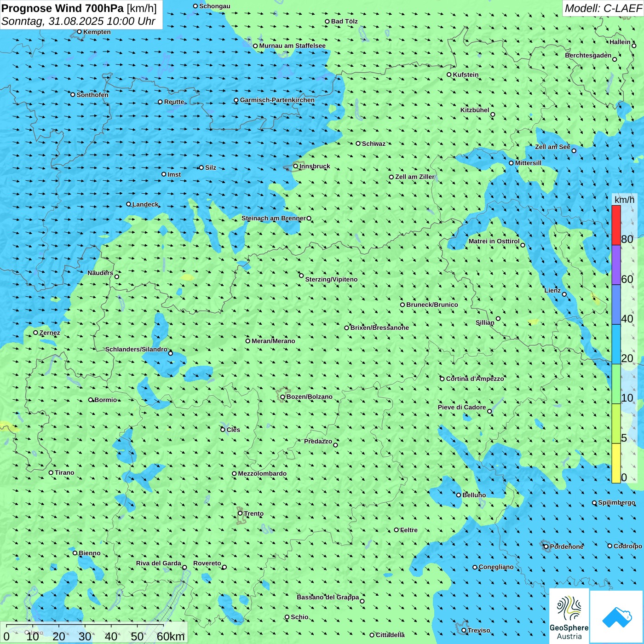Click the Trento city label

pos(254,513)
